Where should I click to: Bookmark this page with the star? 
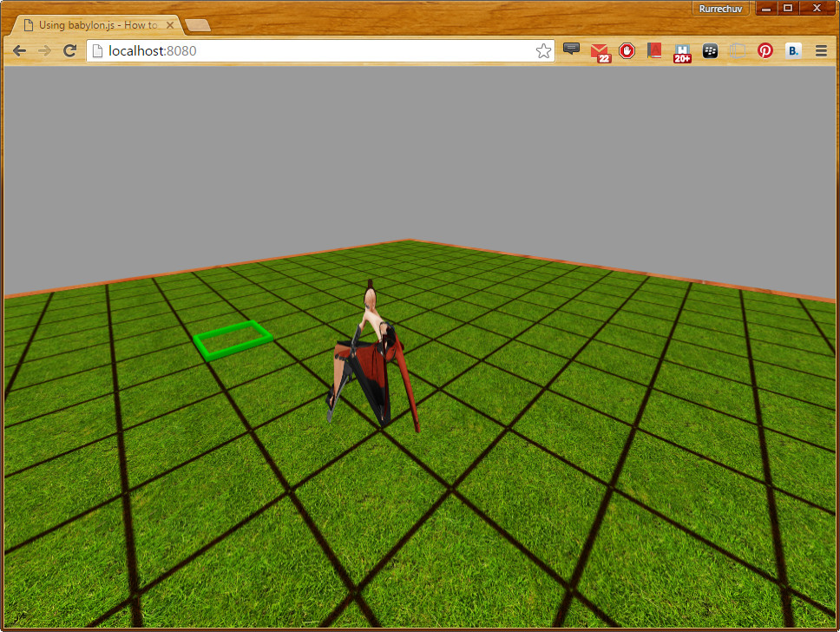click(543, 51)
